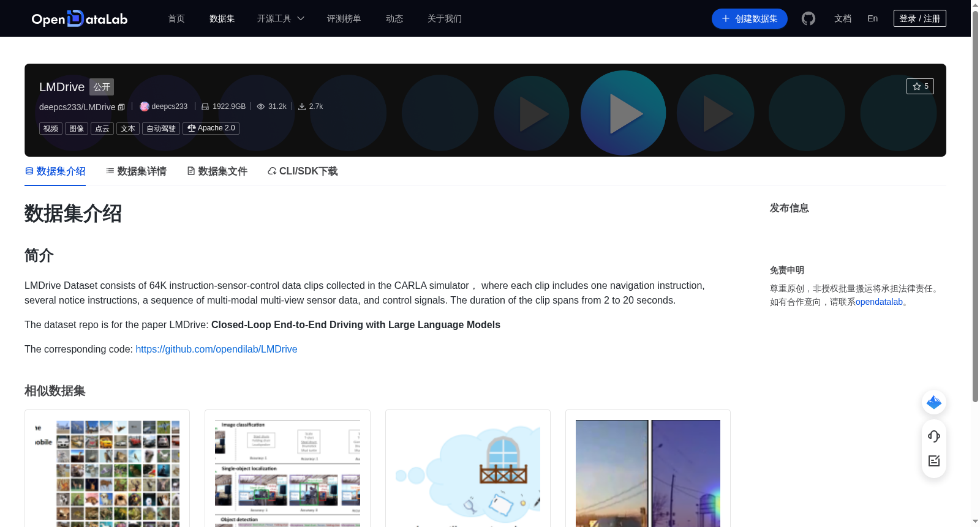Expand the 开源工具 dropdown
980x527 pixels.
(281, 18)
